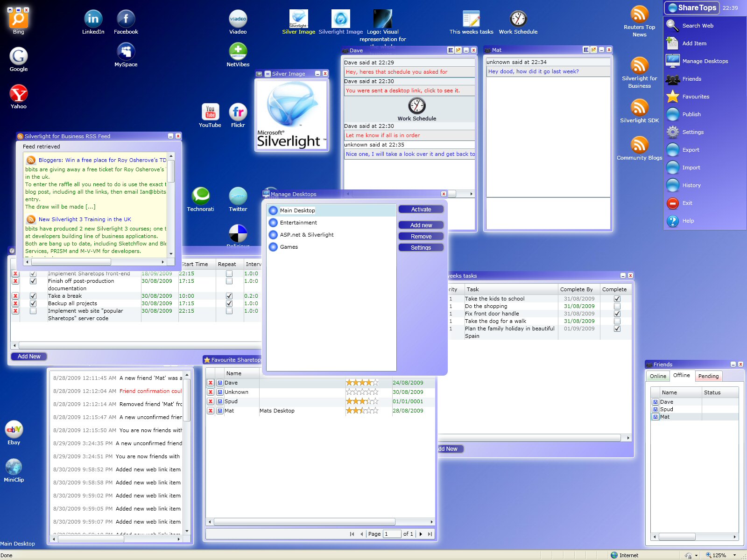Toggle Repeat checkbox for Backup all projects
This screenshot has height=560, width=747.
coord(229,303)
